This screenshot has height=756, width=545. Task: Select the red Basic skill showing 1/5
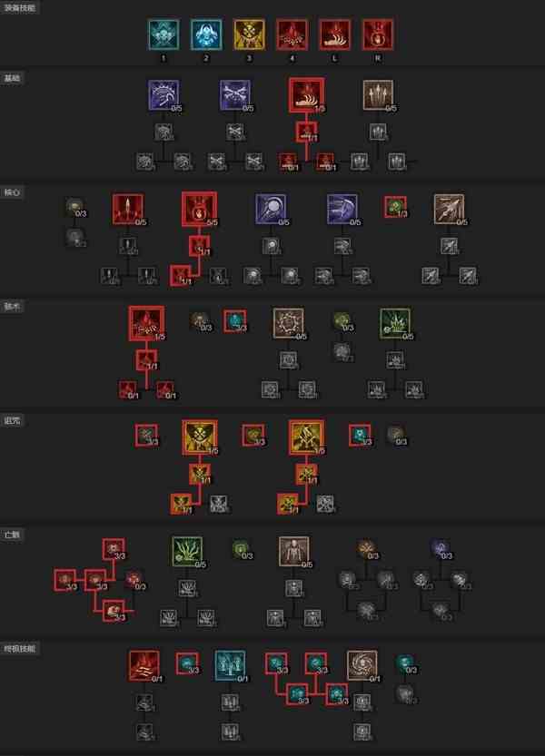[x=306, y=95]
